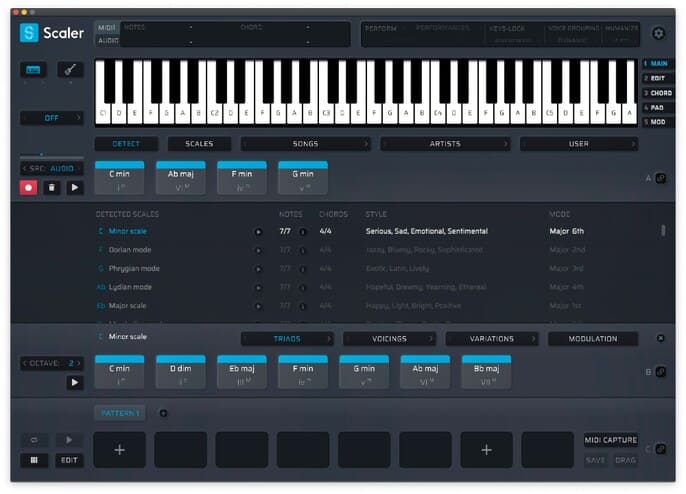This screenshot has height=494, width=686.
Task: Select the guitar instrument view icon
Action: point(70,70)
